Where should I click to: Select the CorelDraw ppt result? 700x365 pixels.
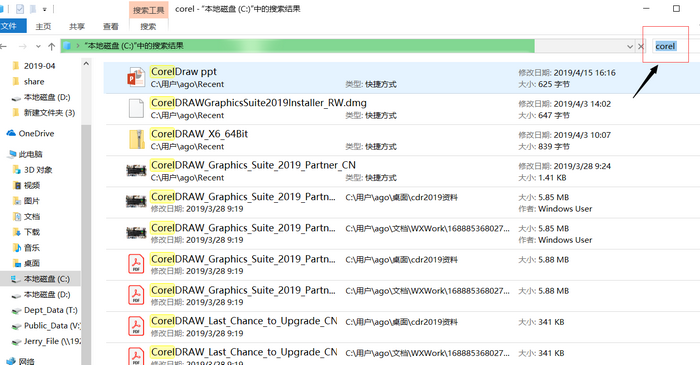tap(184, 71)
